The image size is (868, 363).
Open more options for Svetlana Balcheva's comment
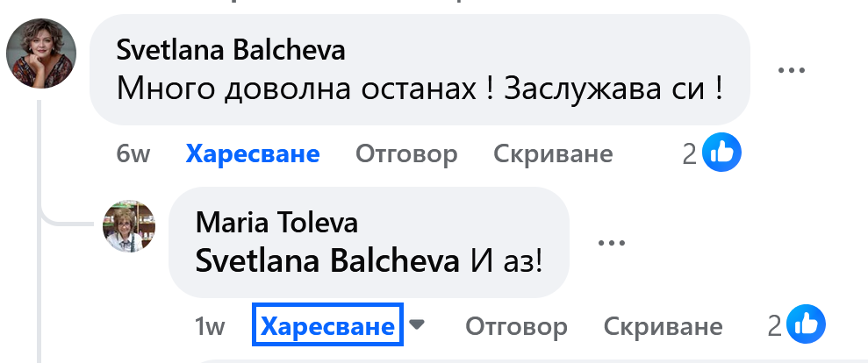792,71
